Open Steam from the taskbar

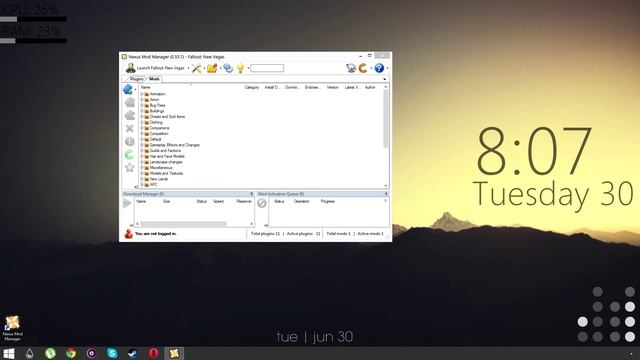tap(133, 353)
